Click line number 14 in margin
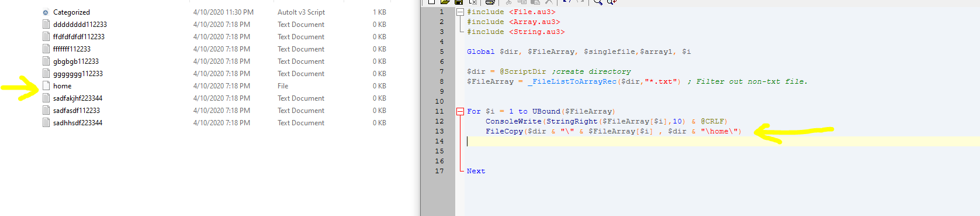This screenshot has width=980, height=216. coord(439,141)
